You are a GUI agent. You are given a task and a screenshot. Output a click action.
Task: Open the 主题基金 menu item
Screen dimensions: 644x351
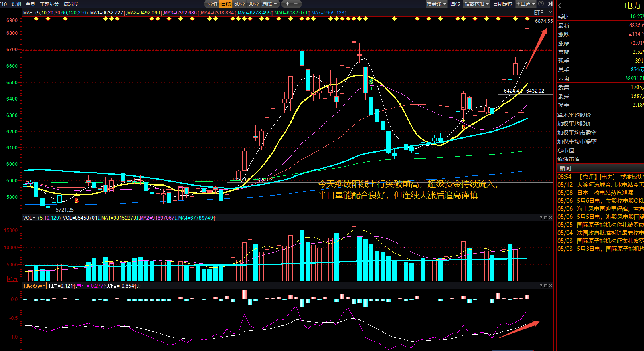pos(49,4)
